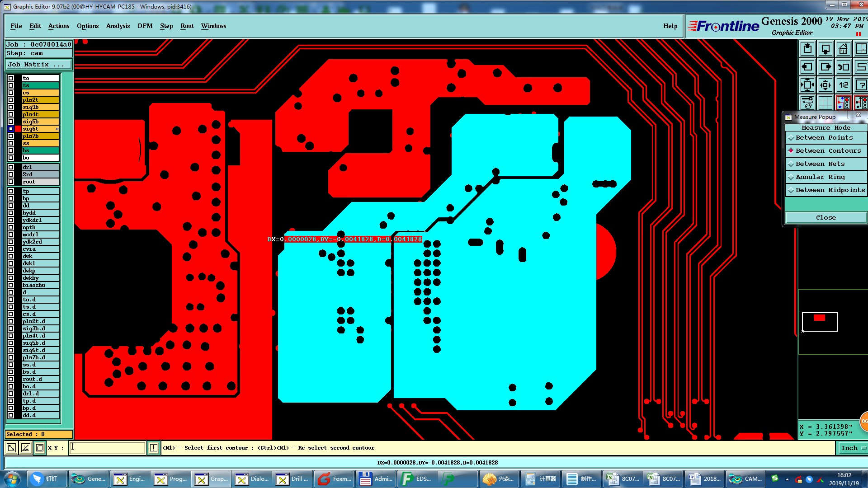Select Annular Ring measure mode
Image resolution: width=868 pixels, height=488 pixels.
click(x=820, y=177)
